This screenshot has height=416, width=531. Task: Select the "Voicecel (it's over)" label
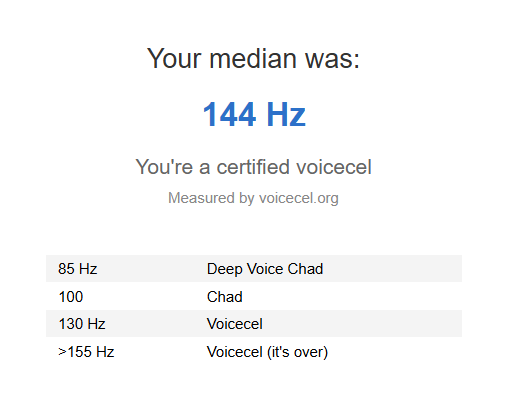[x=268, y=352]
